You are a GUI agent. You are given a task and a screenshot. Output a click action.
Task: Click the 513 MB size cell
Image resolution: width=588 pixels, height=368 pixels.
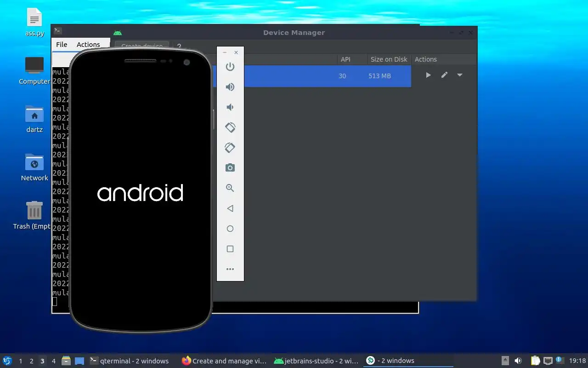tap(379, 76)
